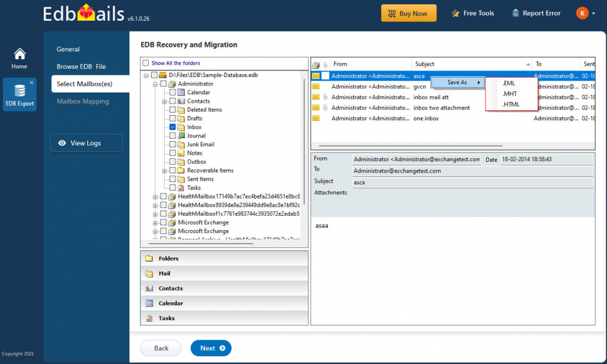The image size is (607, 364).
Task: Expand the HealthMailbox8939de8e239449dd9e8ac8e1bf92c node
Action: tap(155, 205)
